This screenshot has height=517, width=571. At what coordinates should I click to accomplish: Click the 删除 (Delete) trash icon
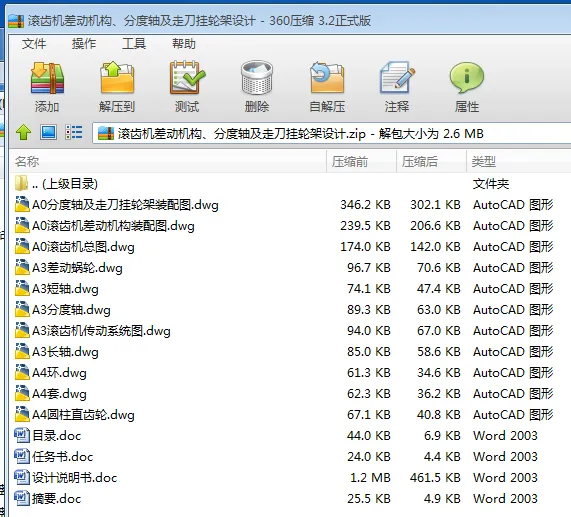257,78
